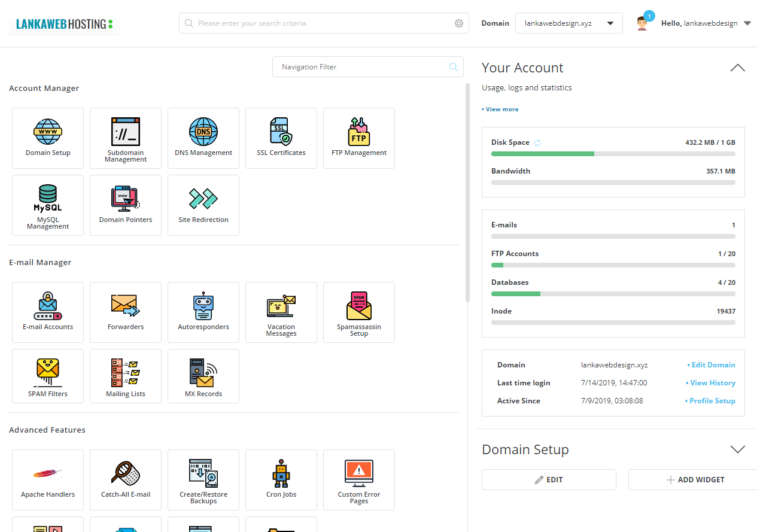Open Domain Setup icon
757x532 pixels.
coord(48,138)
